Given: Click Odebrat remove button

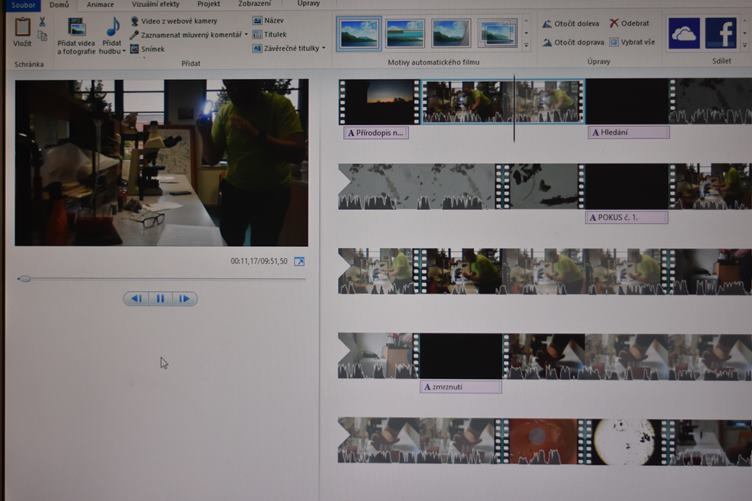Looking at the screenshot, I should click(629, 23).
